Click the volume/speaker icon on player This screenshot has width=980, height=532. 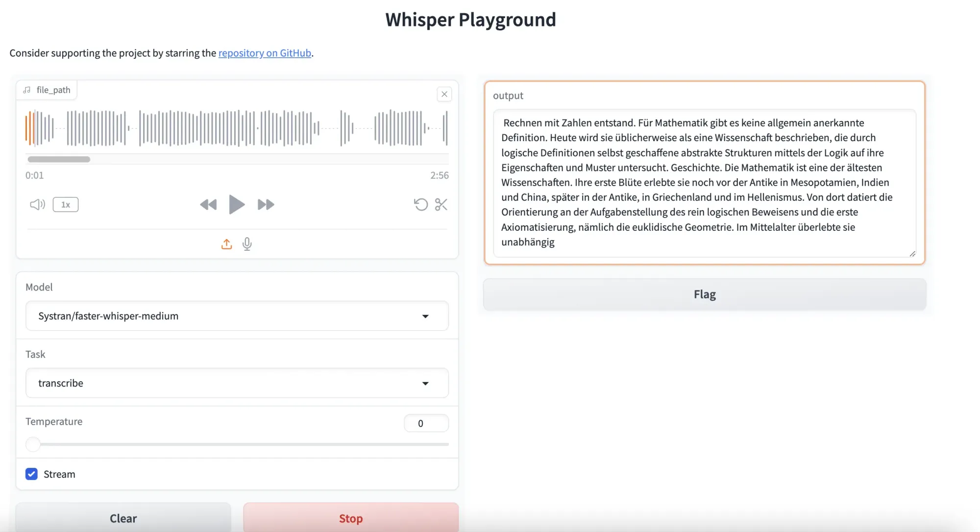click(37, 204)
